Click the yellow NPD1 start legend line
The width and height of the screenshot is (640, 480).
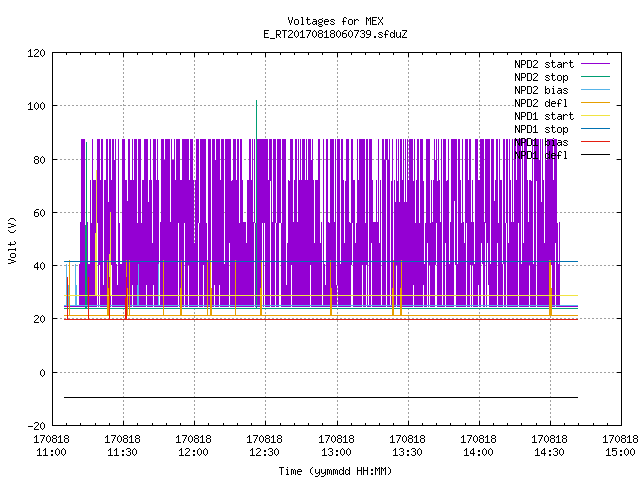595,116
